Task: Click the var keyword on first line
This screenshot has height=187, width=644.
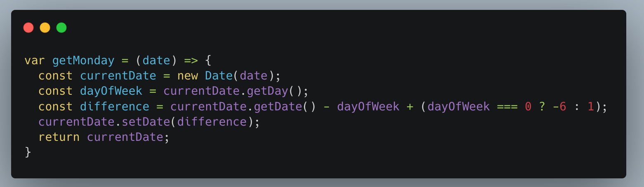Action: (x=35, y=61)
